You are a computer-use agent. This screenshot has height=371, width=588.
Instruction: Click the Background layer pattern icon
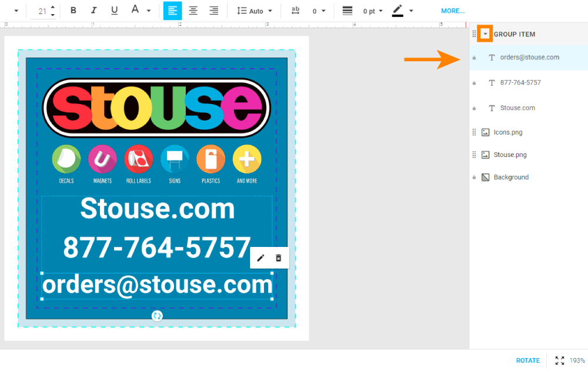(485, 177)
